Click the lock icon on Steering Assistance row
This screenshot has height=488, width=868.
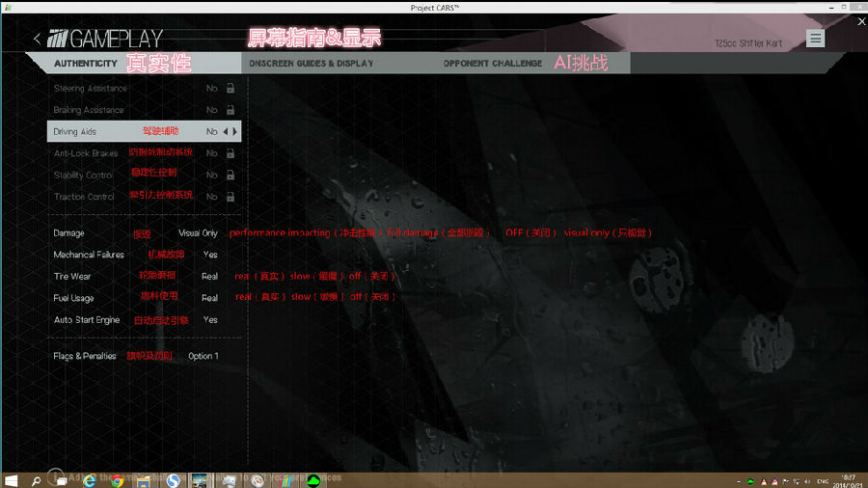231,88
